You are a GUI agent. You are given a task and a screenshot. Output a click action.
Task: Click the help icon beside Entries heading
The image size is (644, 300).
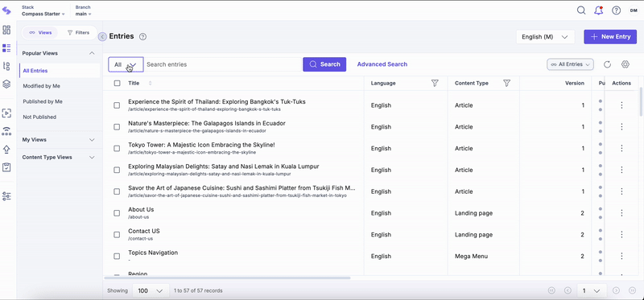143,36
